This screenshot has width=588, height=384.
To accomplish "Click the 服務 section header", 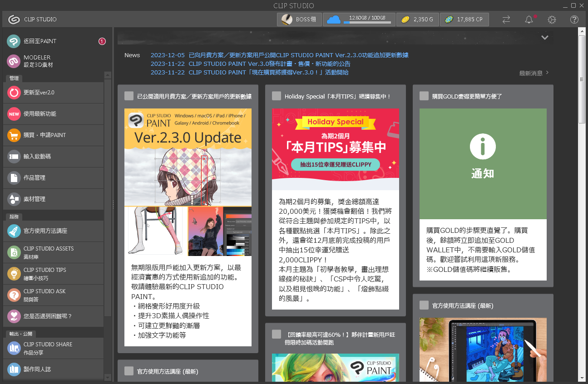I will coord(14,217).
